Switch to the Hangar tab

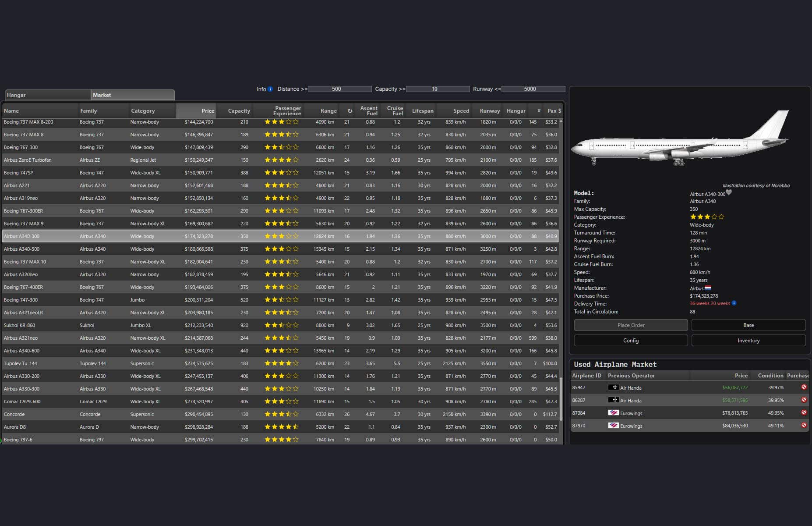[47, 95]
